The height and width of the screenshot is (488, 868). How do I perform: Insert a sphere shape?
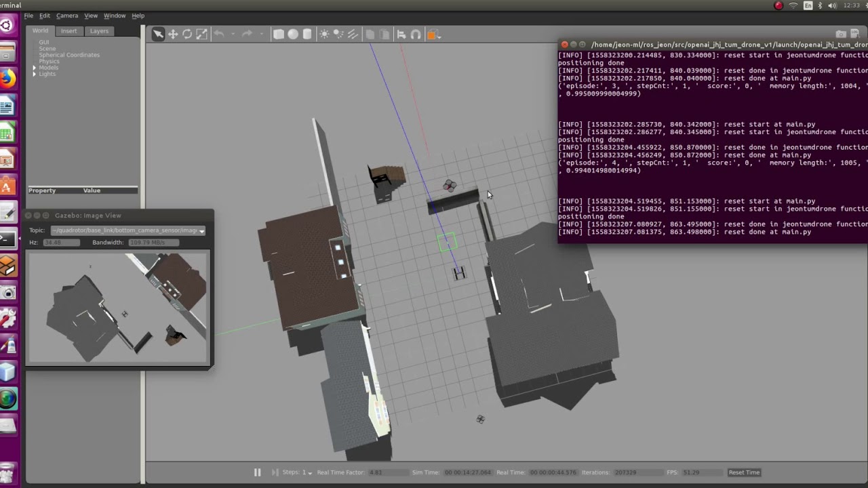click(x=293, y=35)
